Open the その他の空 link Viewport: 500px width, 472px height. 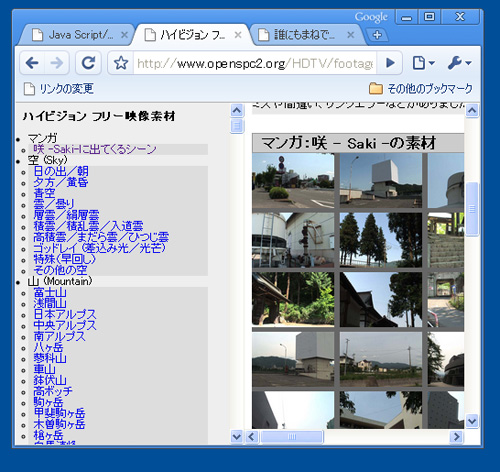[60, 270]
